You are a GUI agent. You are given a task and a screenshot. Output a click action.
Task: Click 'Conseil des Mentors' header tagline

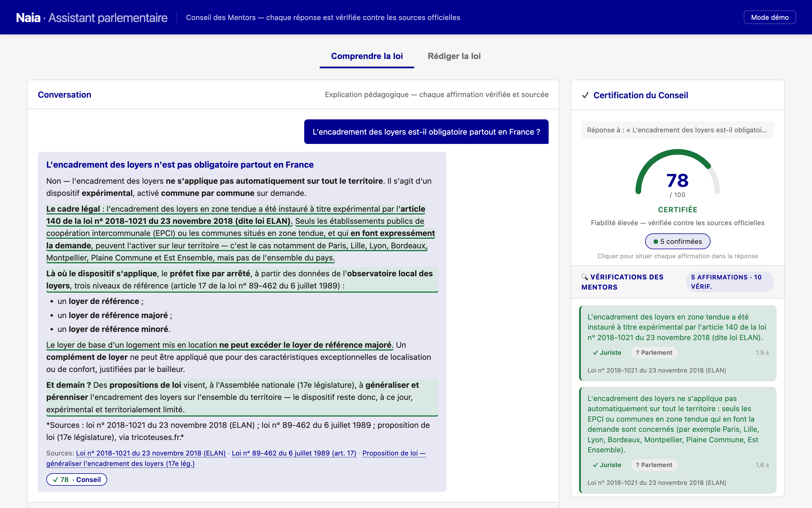pyautogui.click(x=323, y=17)
